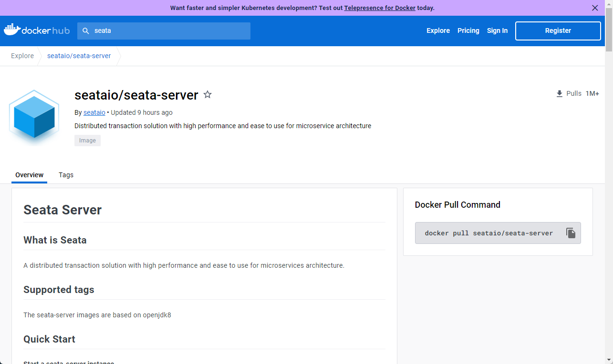Viewport: 613px width, 364px height.
Task: Go to the Pricing page
Action: pos(468,31)
